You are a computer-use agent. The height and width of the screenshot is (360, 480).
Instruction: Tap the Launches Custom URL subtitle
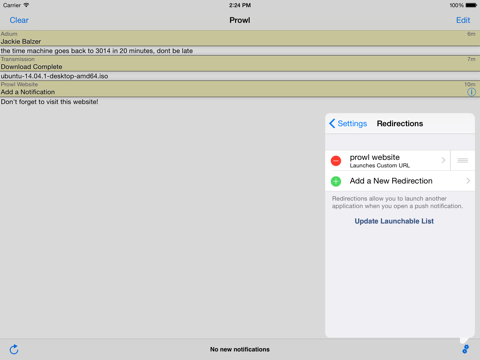coord(380,166)
